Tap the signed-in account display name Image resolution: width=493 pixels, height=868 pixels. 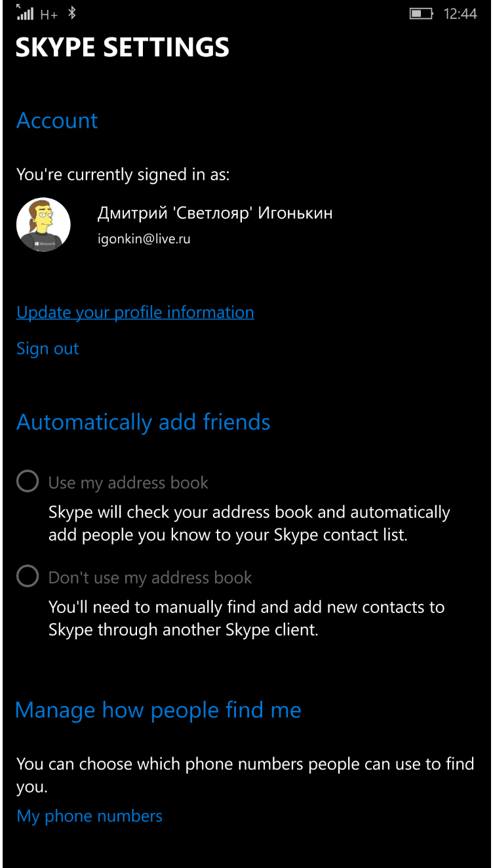coord(215,213)
